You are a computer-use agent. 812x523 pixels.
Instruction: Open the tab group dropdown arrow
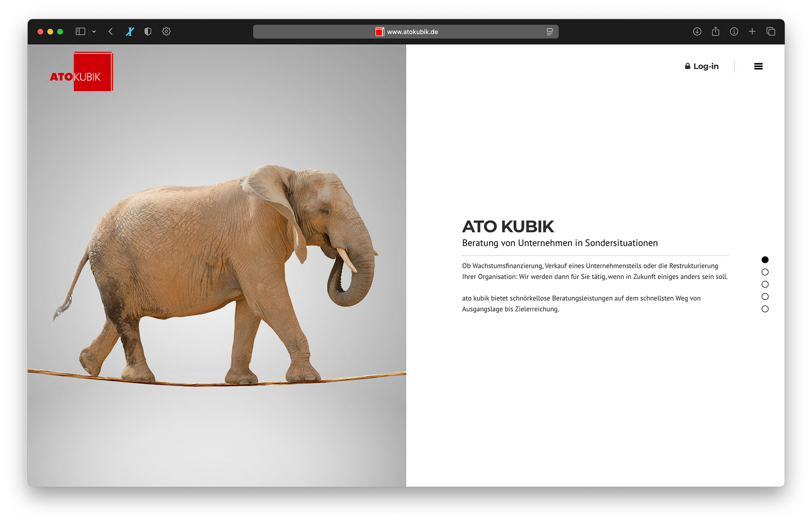pyautogui.click(x=94, y=32)
